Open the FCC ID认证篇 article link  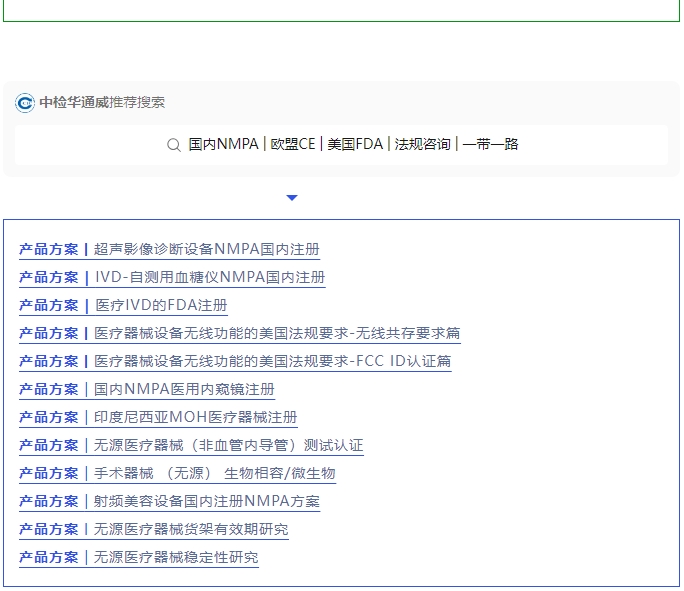pyautogui.click(x=272, y=362)
